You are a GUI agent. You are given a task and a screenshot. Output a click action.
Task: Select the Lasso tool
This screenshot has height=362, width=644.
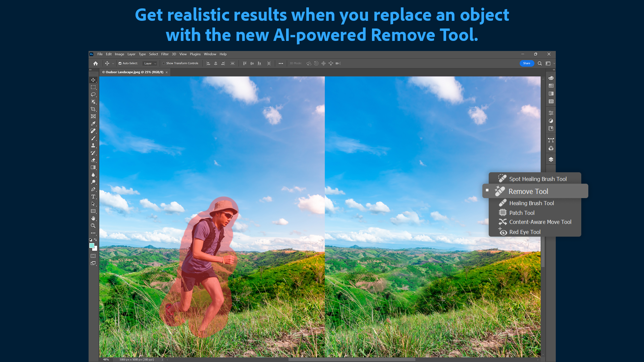point(93,95)
